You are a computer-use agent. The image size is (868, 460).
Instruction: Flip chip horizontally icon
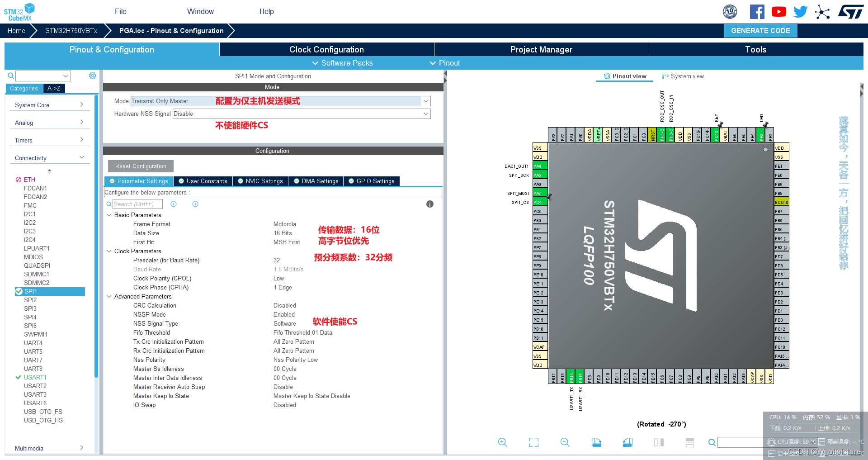pos(659,442)
